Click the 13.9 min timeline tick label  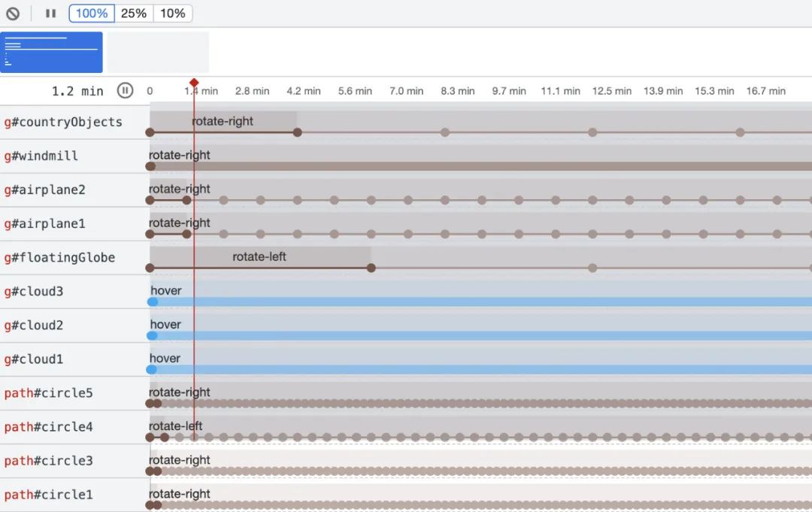[x=663, y=91]
